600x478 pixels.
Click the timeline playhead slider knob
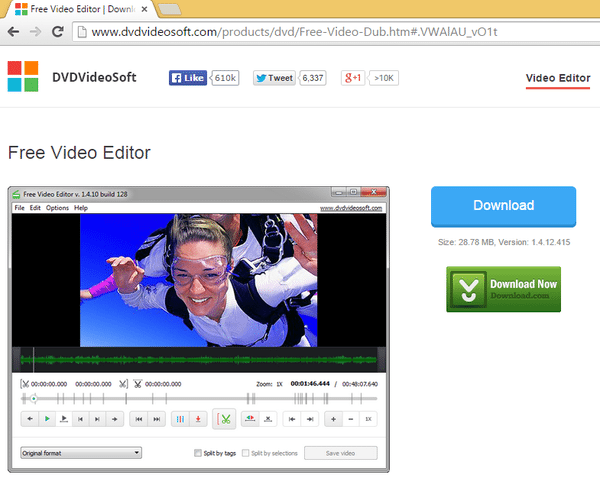[x=34, y=399]
